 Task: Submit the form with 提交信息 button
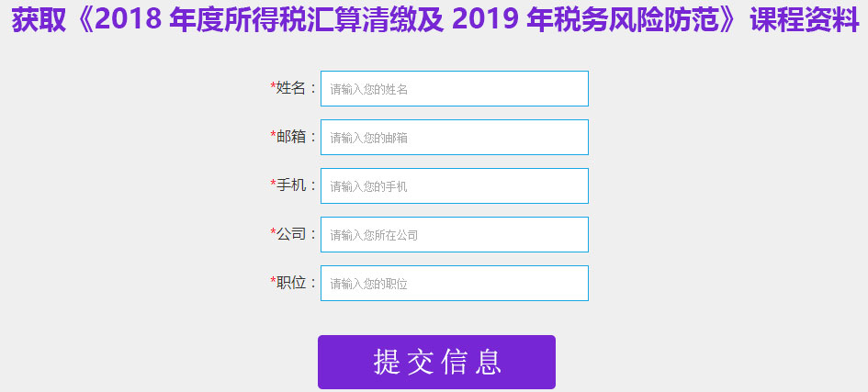(436, 362)
